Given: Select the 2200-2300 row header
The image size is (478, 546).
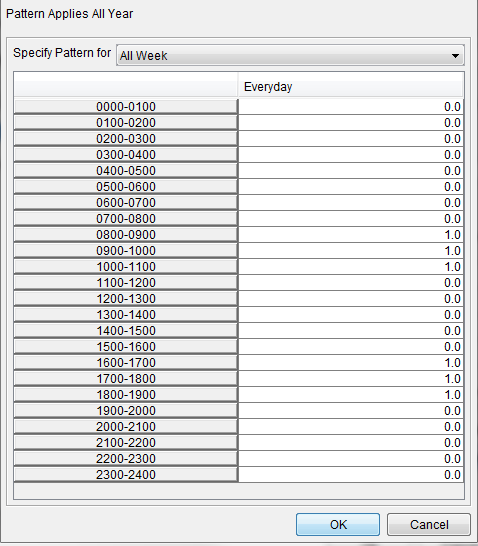Looking at the screenshot, I should pyautogui.click(x=126, y=459).
